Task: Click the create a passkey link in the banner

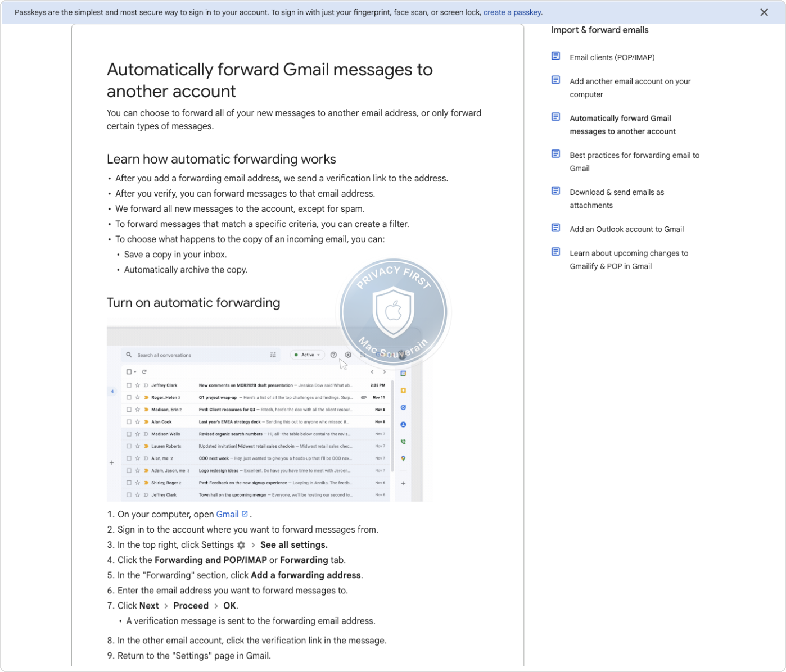Action: [512, 12]
